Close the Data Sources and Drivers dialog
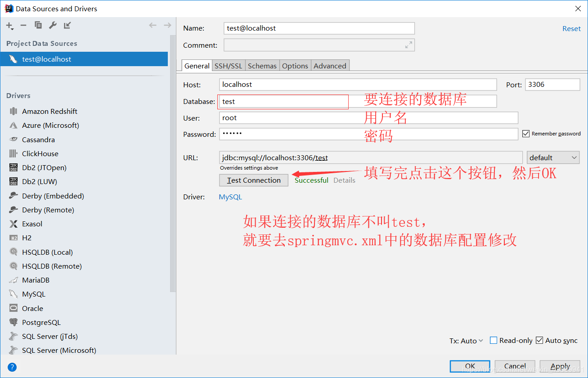Image resolution: width=588 pixels, height=378 pixels. click(x=578, y=8)
